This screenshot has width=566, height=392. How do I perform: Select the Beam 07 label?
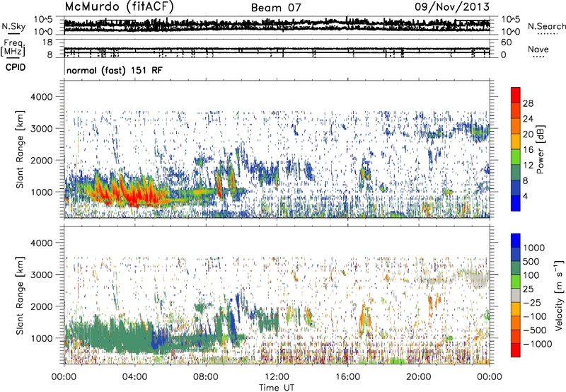tap(276, 8)
